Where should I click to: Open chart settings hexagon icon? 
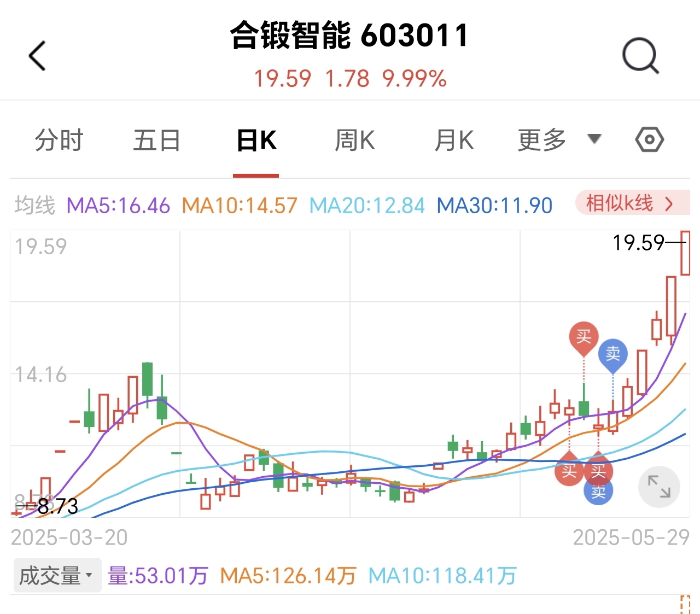pyautogui.click(x=649, y=140)
